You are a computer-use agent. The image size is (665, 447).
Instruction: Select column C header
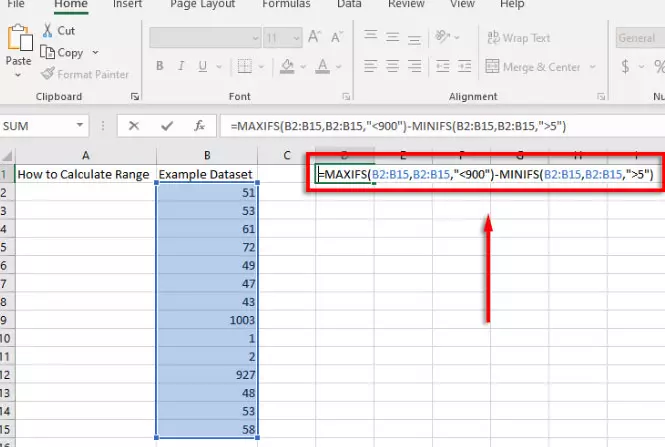point(287,156)
